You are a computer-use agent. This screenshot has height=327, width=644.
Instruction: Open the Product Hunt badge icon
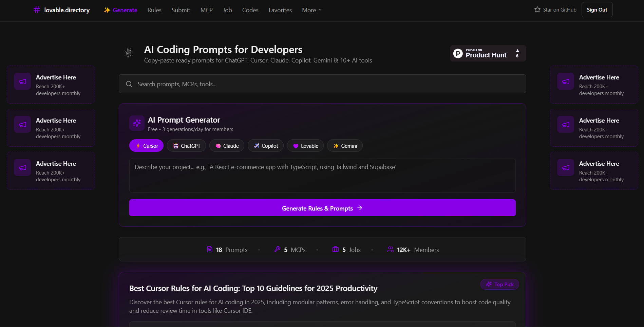[x=458, y=53]
